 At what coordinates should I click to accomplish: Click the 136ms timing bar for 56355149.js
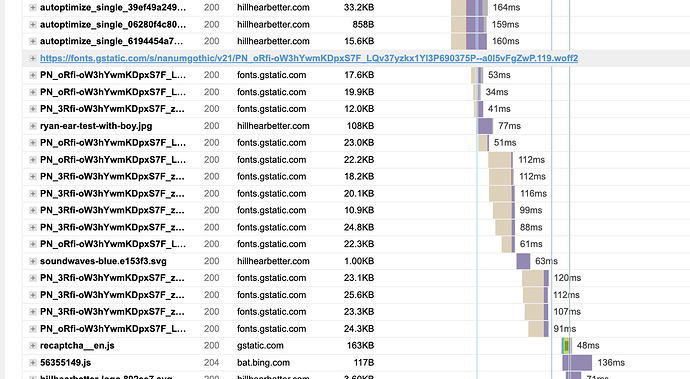(577, 363)
